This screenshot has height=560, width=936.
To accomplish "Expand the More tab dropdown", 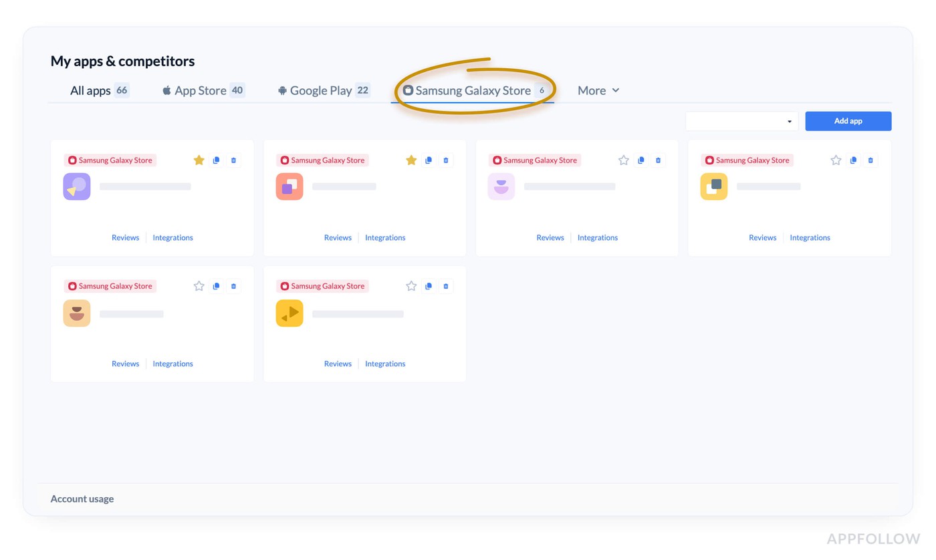I will coord(598,90).
